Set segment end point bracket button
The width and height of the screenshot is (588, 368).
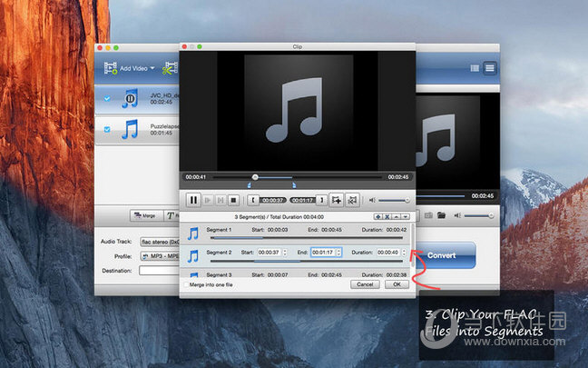(321, 200)
